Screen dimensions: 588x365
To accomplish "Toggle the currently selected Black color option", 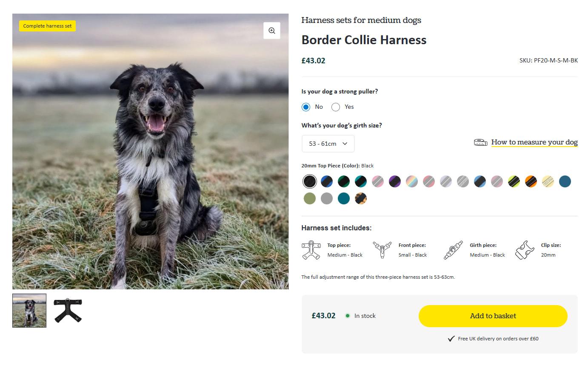I will pyautogui.click(x=309, y=181).
